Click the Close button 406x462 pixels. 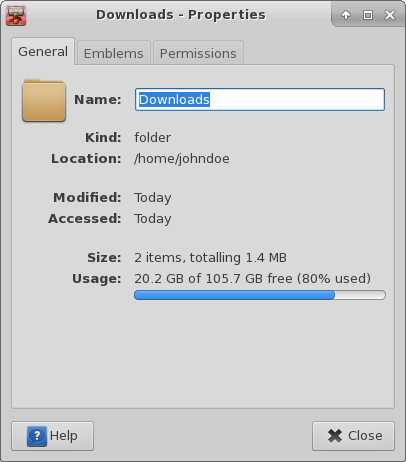(353, 436)
